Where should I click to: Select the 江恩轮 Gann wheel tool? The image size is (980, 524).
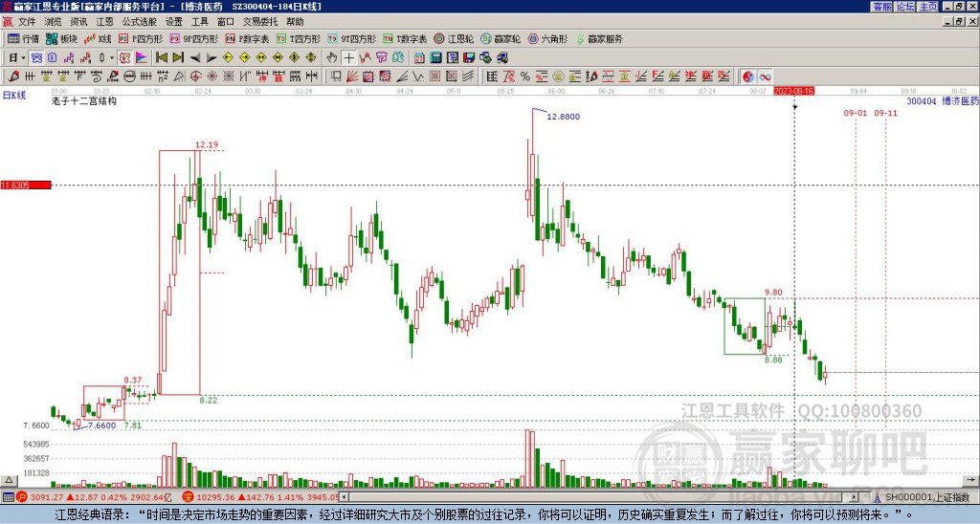(x=456, y=39)
